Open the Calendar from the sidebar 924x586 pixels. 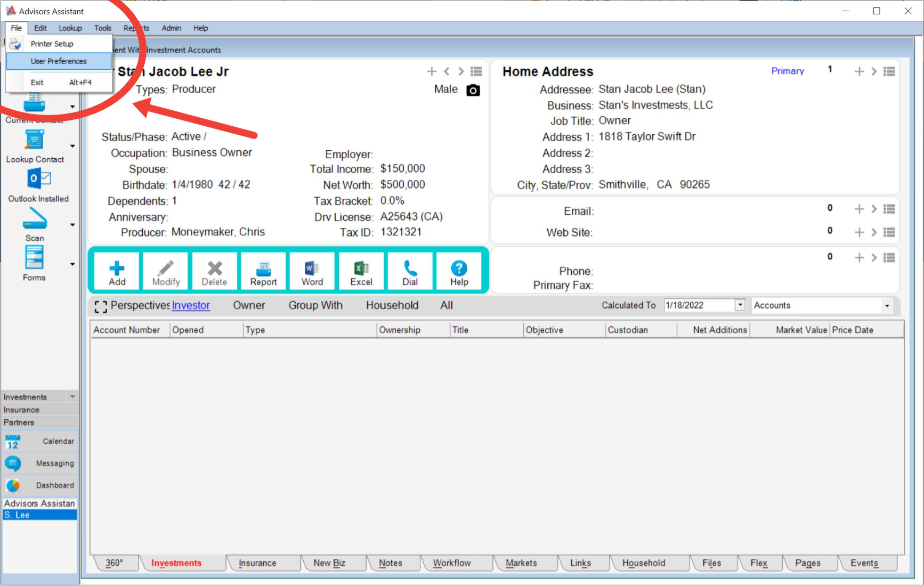(40, 441)
